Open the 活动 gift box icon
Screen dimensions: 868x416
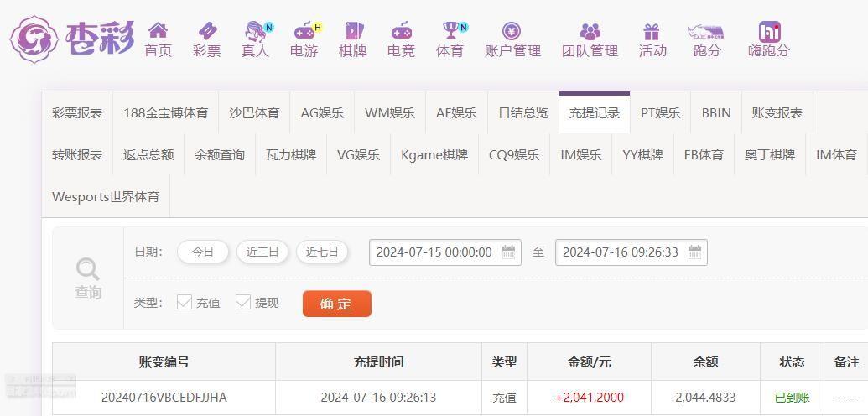click(x=652, y=31)
